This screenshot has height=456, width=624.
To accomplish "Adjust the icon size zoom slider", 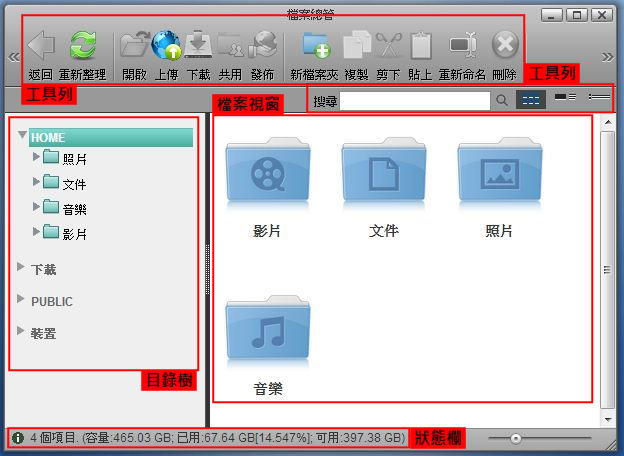I will click(x=515, y=439).
